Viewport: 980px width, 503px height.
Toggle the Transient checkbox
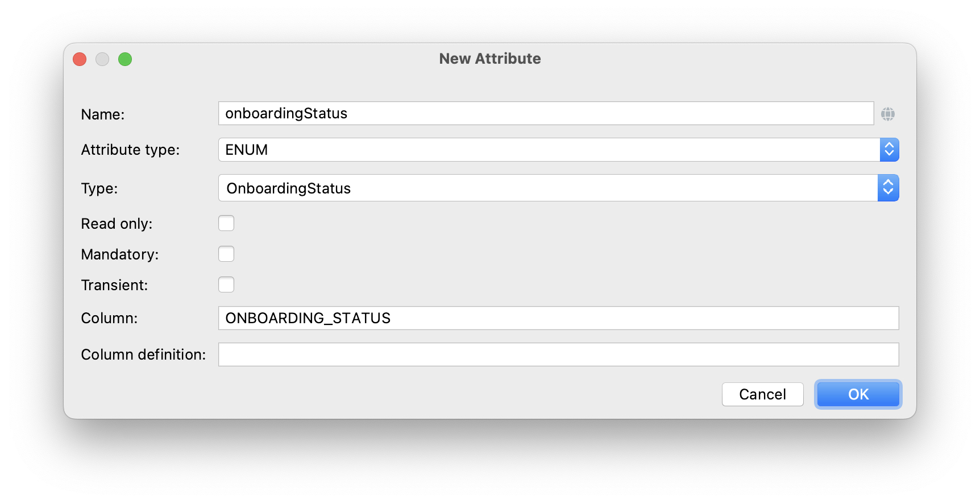point(226,285)
